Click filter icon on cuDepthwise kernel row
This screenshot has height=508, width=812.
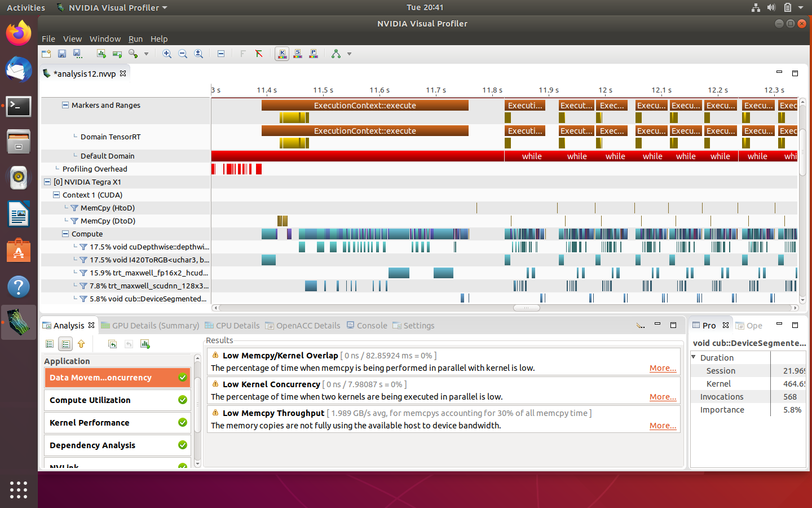[x=83, y=247]
